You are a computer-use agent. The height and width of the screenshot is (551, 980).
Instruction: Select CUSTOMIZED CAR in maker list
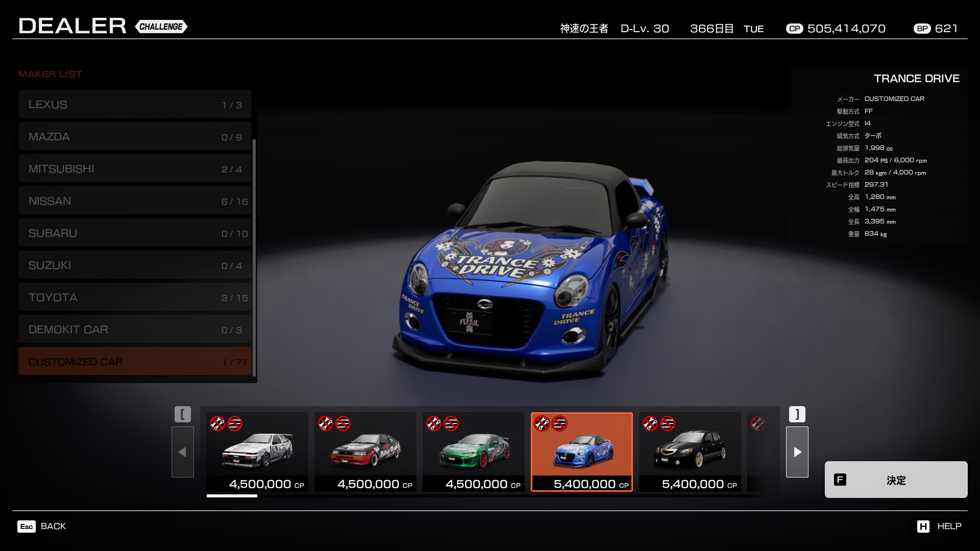click(x=135, y=361)
